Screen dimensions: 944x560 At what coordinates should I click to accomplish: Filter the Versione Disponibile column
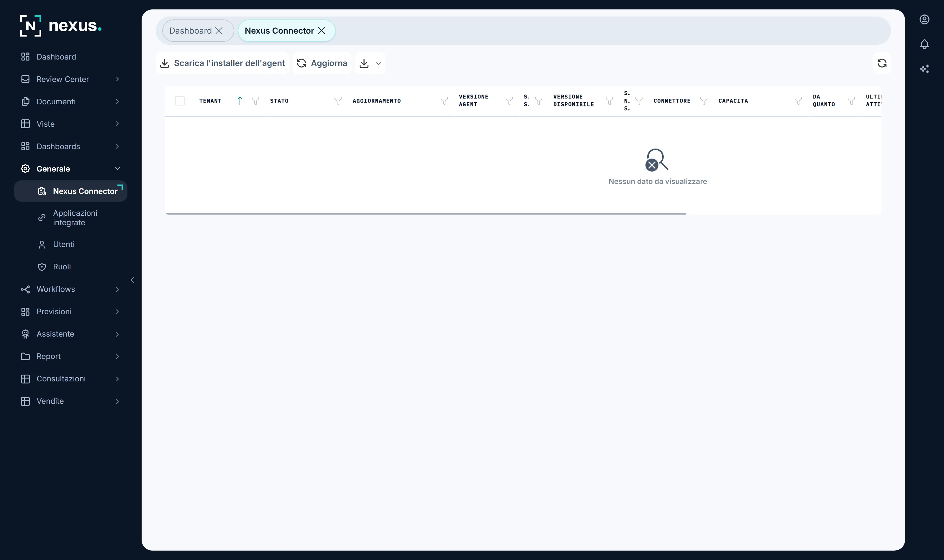click(609, 101)
